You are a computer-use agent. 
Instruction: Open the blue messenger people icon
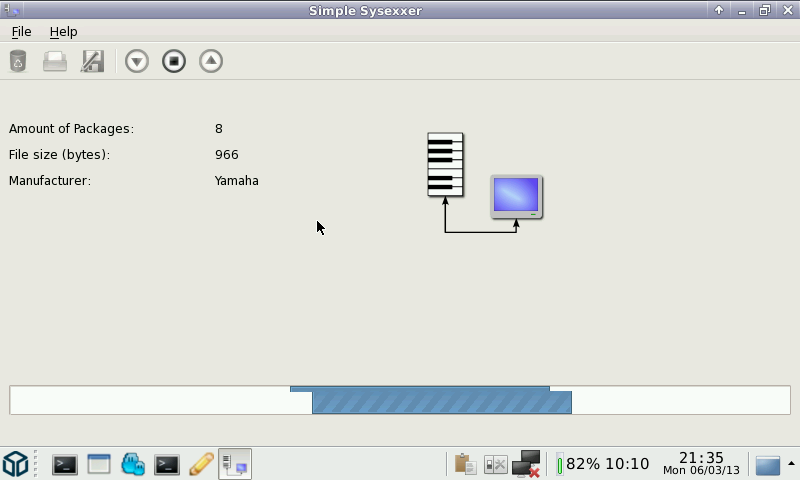(x=133, y=464)
